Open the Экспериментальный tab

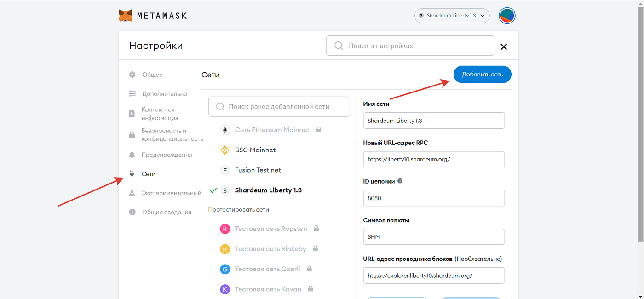[172, 193]
